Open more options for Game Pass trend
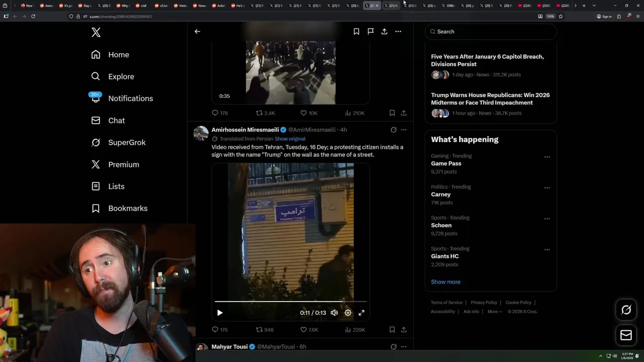This screenshot has height=362, width=644. pyautogui.click(x=547, y=157)
